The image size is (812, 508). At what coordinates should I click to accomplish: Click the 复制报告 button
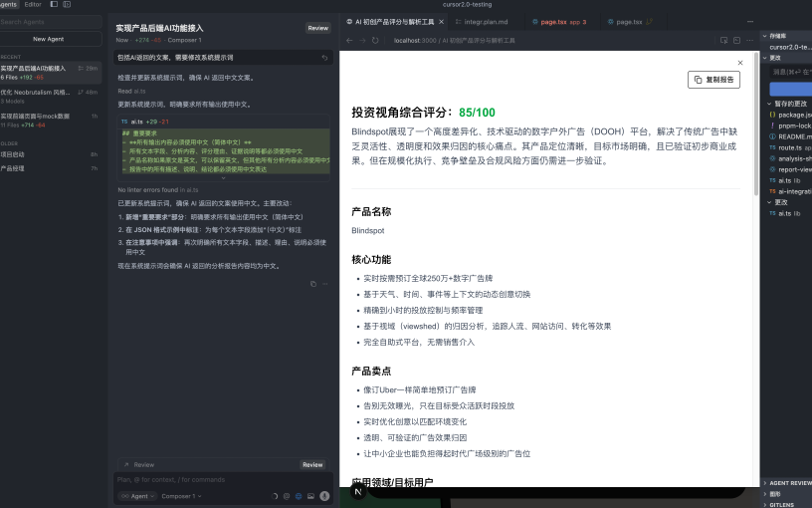tap(713, 79)
